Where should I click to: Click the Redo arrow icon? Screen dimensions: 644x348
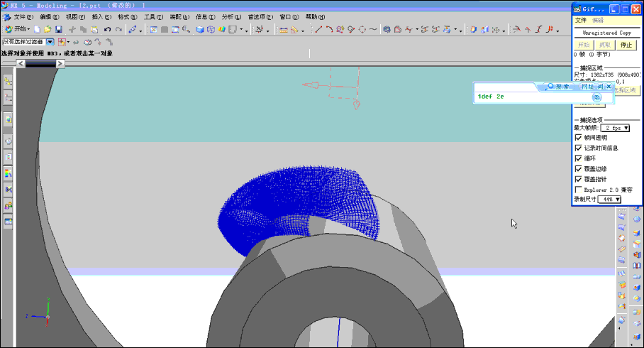point(118,29)
